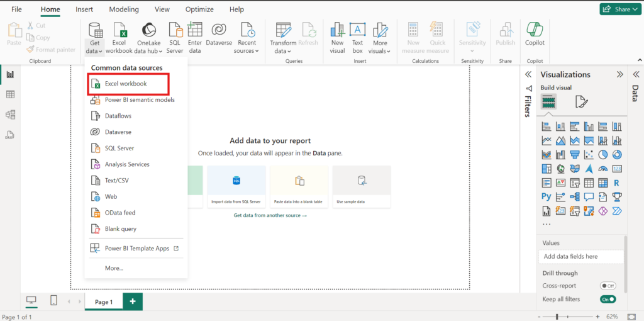Open the Copilot pane
Viewport: 644px width, 321px height.
tap(535, 35)
